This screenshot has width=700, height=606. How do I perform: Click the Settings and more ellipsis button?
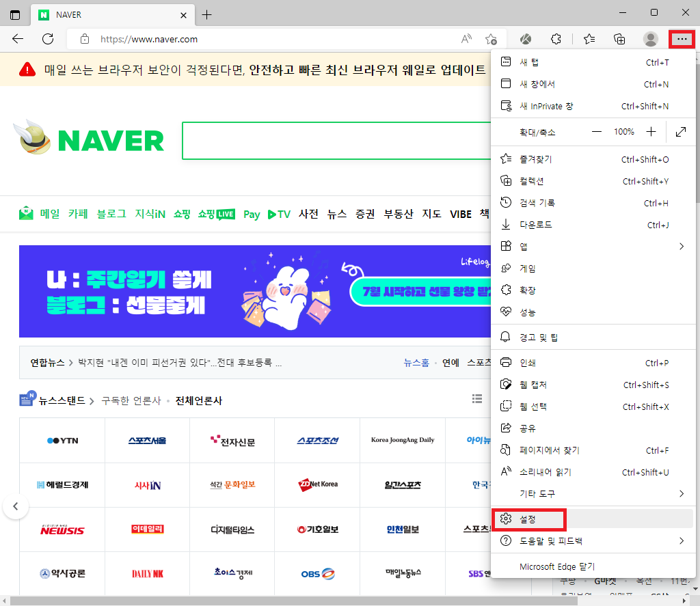click(x=682, y=39)
